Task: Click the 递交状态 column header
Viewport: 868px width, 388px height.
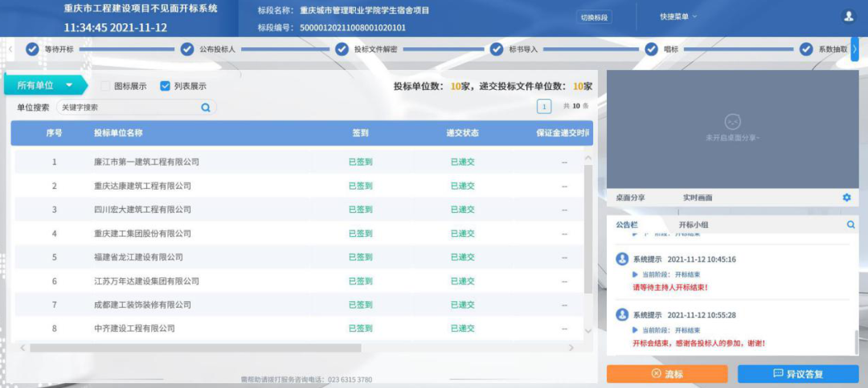Action: coord(462,133)
